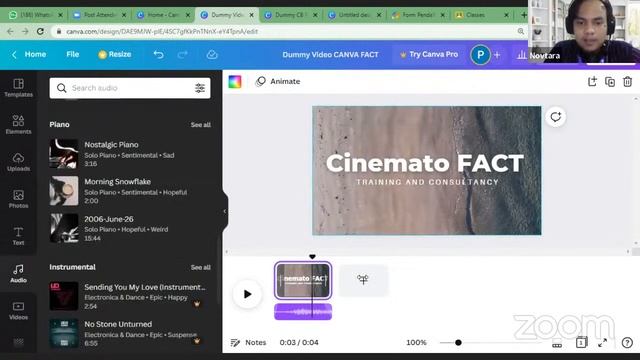The width and height of the screenshot is (640, 360).
Task: Select Sending You My Love track
Action: [130, 296]
